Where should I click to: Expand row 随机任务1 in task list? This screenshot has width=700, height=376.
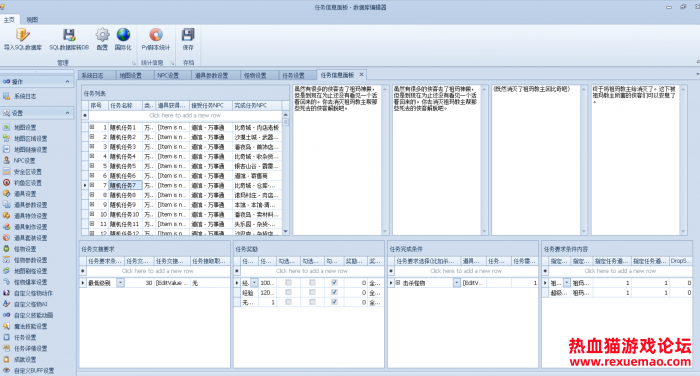pyautogui.click(x=92, y=127)
